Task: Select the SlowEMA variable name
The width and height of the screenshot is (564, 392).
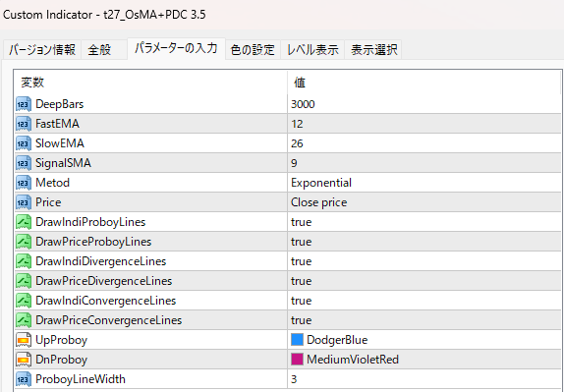Action: point(60,143)
